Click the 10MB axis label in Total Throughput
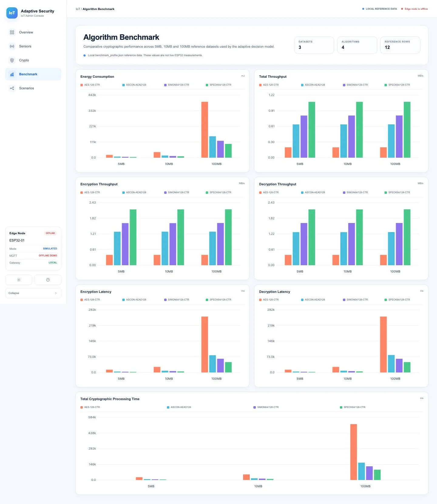Viewport: 437px width, 504px height. 347,164
